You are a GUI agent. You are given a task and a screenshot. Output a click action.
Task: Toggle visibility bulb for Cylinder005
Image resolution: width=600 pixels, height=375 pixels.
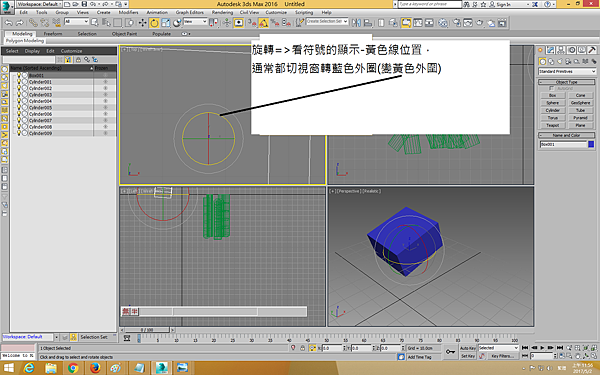pyautogui.click(x=19, y=108)
